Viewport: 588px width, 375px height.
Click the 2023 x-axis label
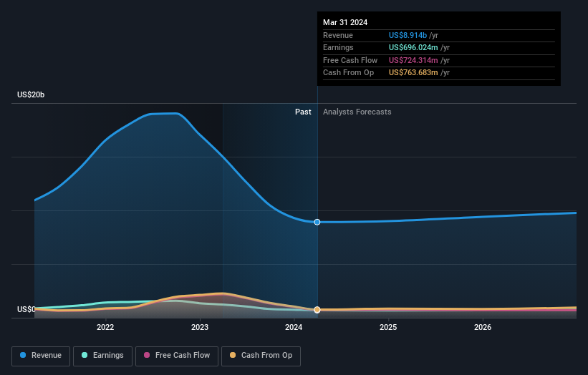point(200,328)
